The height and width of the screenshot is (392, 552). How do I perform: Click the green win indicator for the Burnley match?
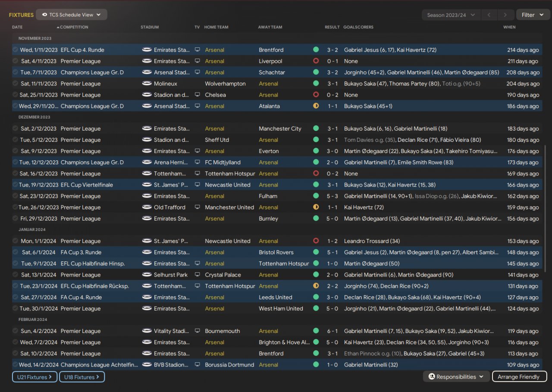pos(316,218)
